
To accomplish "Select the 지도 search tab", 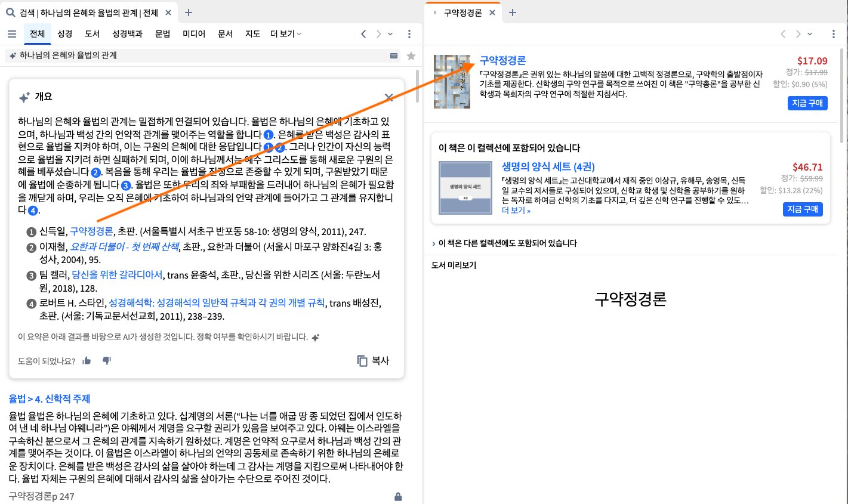I will 252,34.
